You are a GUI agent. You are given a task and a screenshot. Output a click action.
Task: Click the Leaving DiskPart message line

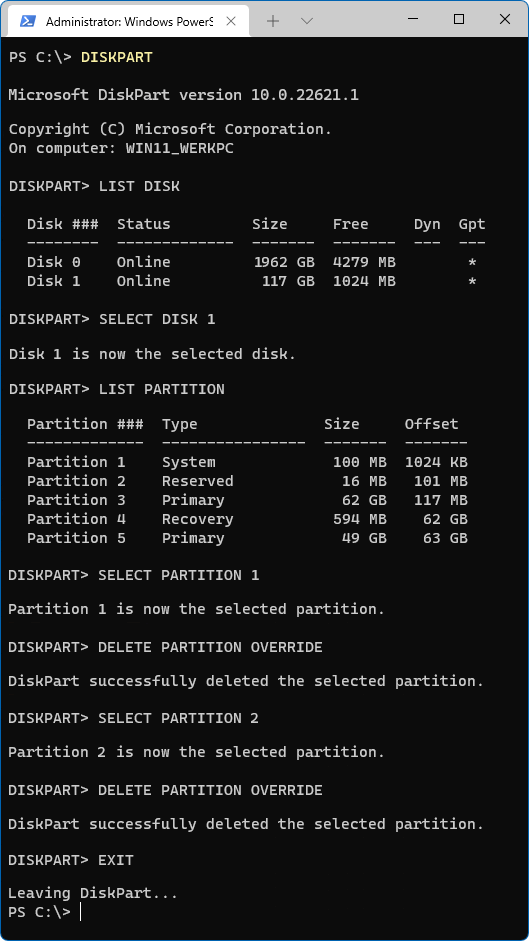(93, 894)
